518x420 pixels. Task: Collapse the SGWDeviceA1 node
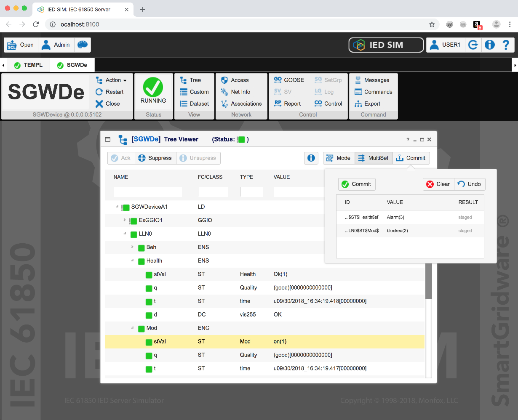point(117,207)
